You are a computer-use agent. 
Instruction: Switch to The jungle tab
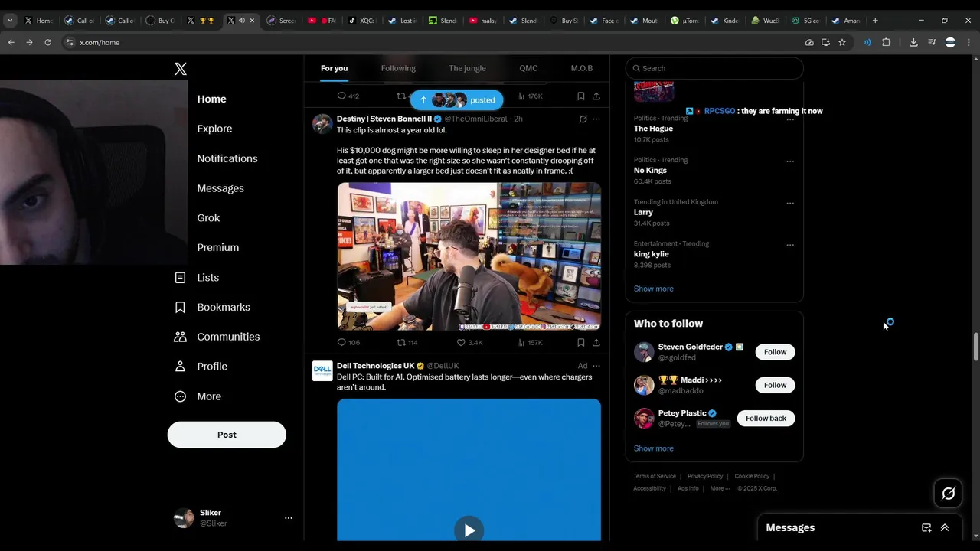pyautogui.click(x=467, y=68)
